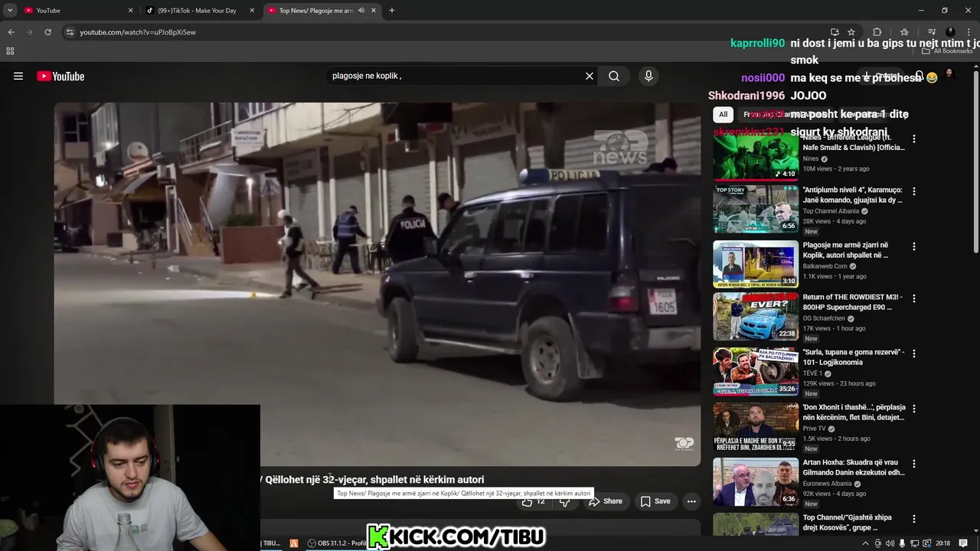The height and width of the screenshot is (551, 980).
Task: Switch to the TikTok Make Your Day tab
Action: pyautogui.click(x=201, y=10)
